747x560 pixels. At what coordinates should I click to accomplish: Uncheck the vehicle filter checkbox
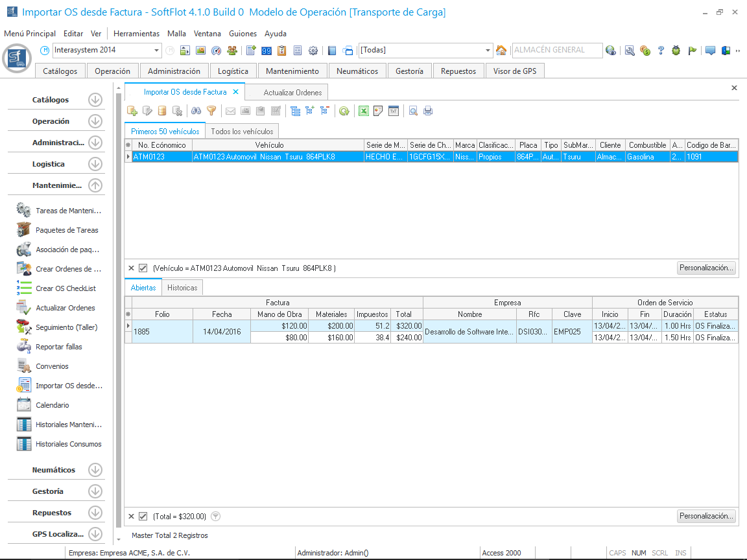[143, 268]
